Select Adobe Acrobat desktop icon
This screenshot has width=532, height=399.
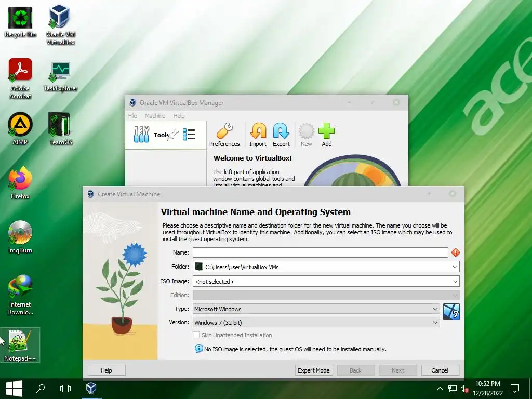(x=20, y=79)
